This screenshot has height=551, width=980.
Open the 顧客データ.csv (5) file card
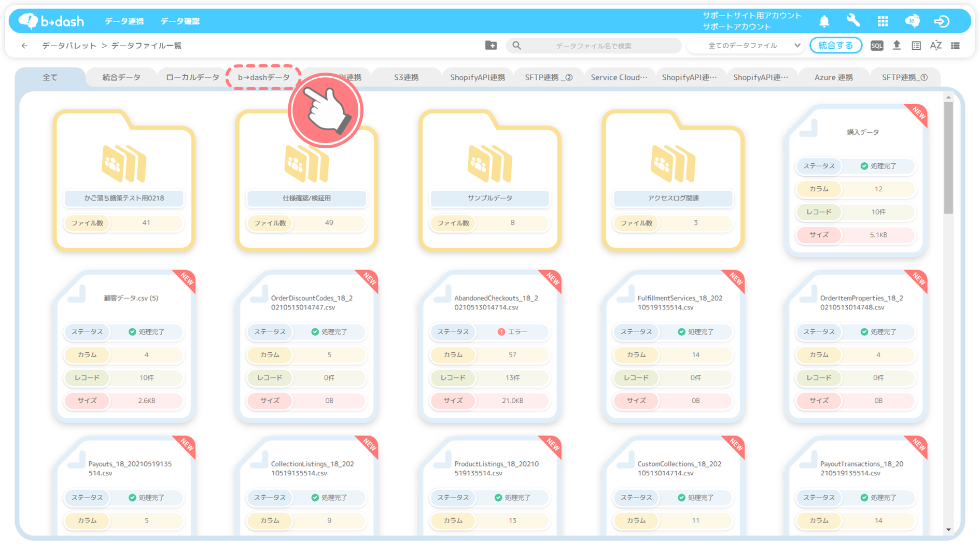[124, 346]
